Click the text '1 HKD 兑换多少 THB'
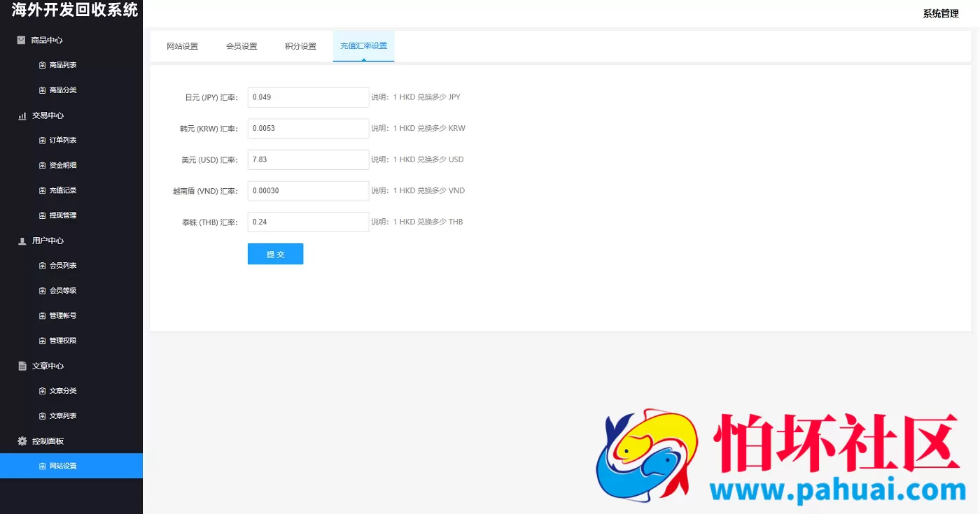The image size is (980, 514). tap(428, 222)
